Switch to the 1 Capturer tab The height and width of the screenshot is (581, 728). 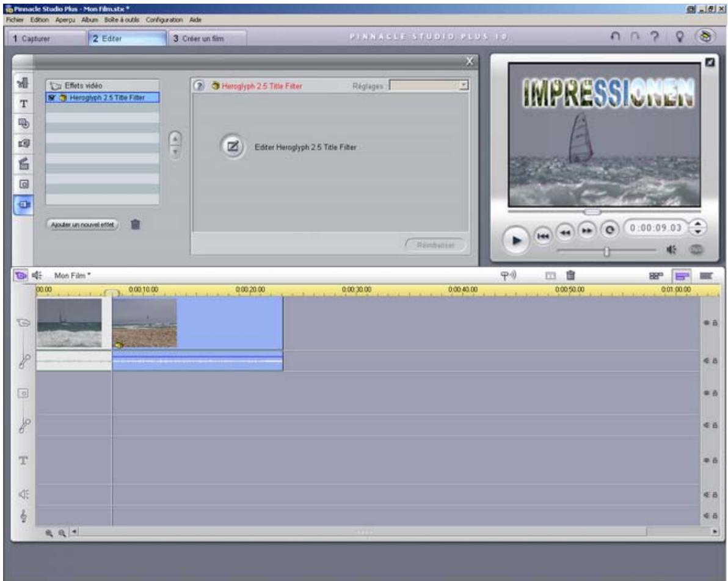coord(46,38)
